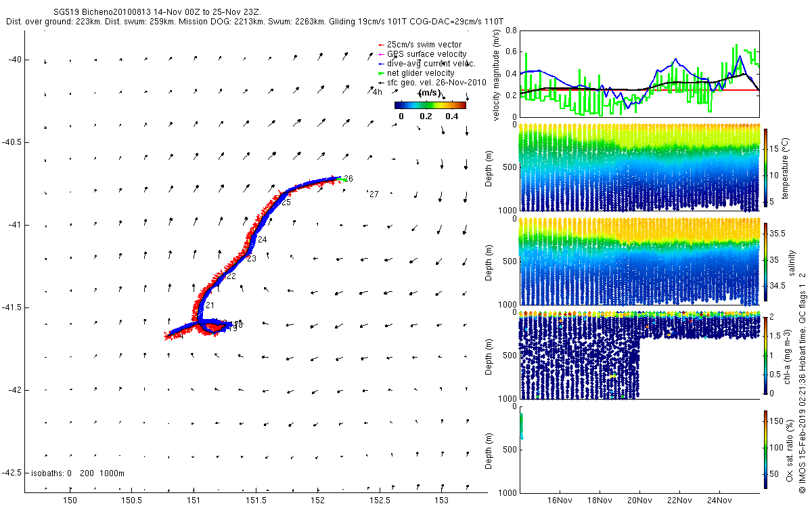The height and width of the screenshot is (508, 812).
Task: Click day label '27' beside the track
Action: coord(374,194)
